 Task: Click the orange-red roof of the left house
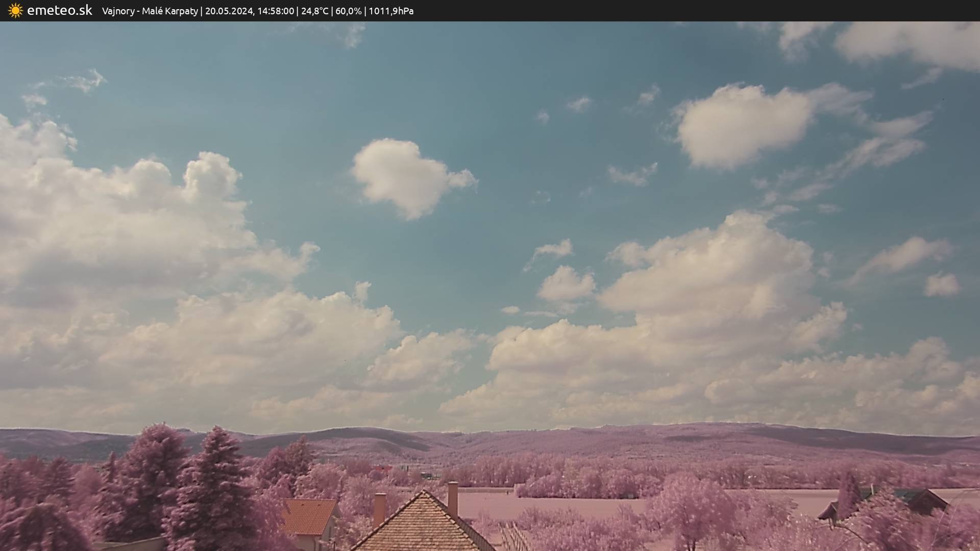pyautogui.click(x=308, y=515)
